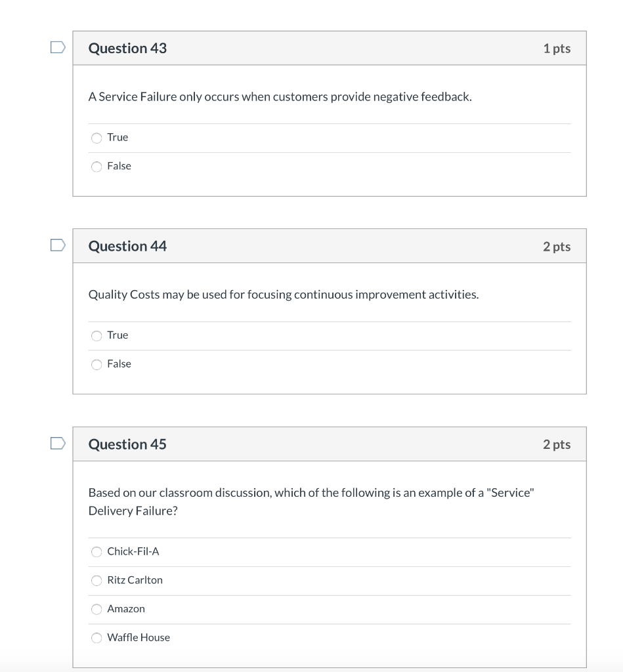Viewport: 623px width, 672px height.
Task: Flag Question 45 with the bookmark icon
Action: 57,442
